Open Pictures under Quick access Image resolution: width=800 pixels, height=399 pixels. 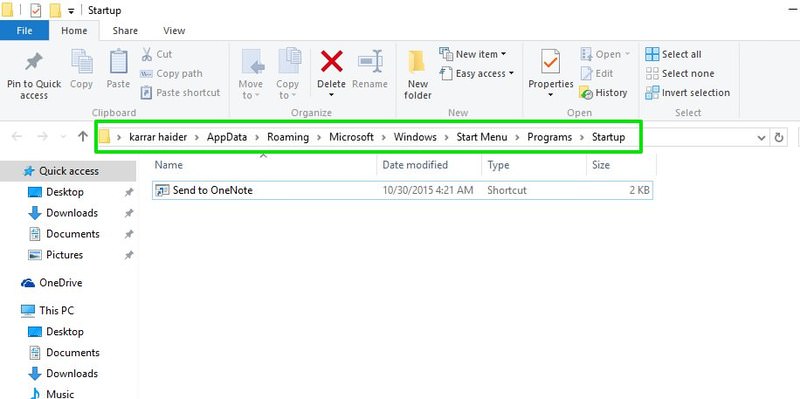point(64,255)
